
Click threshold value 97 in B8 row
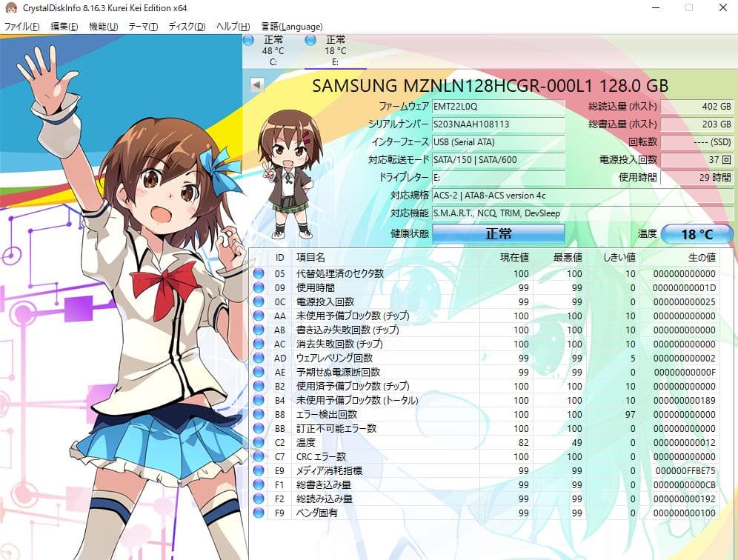click(x=631, y=415)
